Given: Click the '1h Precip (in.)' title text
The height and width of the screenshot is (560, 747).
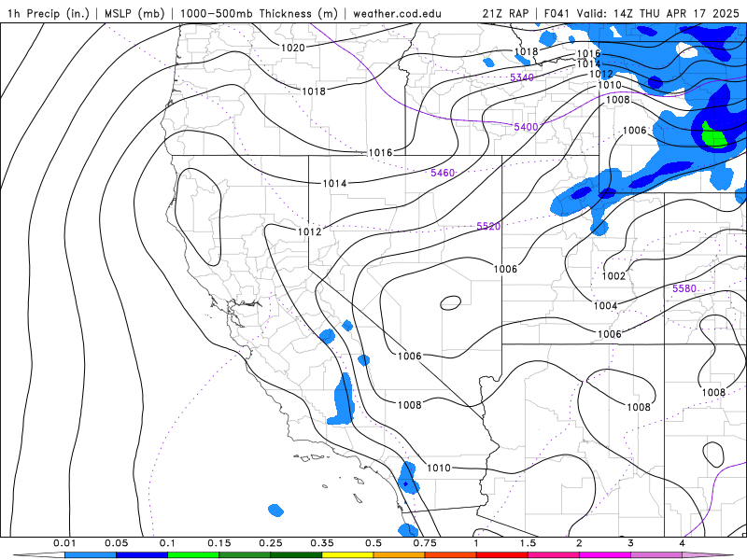Looking at the screenshot, I should 49,13.
